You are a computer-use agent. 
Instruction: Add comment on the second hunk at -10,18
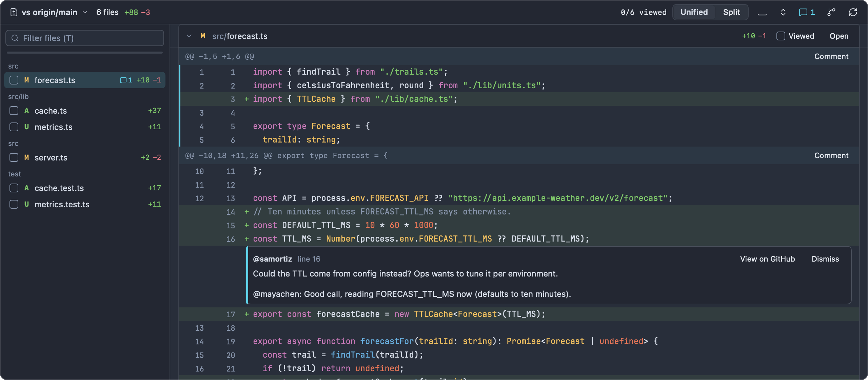[x=831, y=155]
